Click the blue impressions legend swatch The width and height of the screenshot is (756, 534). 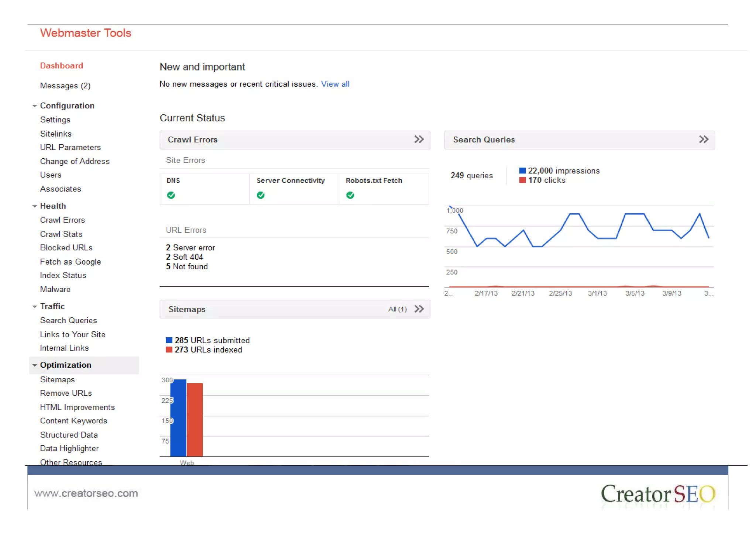(522, 170)
